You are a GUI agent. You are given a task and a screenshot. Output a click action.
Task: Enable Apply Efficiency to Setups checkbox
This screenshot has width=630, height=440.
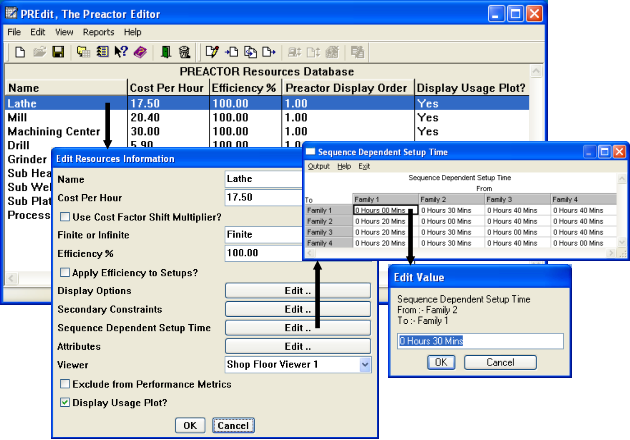click(65, 272)
